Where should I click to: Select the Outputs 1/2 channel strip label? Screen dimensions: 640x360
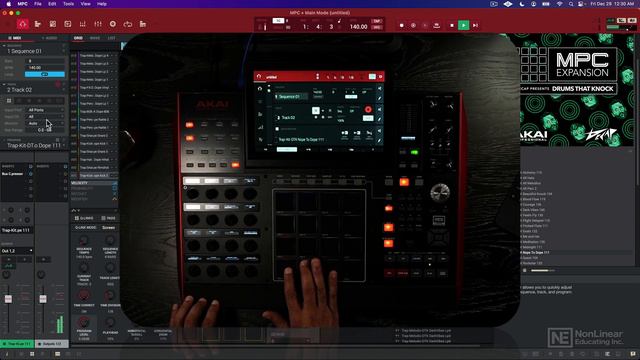tap(52, 344)
